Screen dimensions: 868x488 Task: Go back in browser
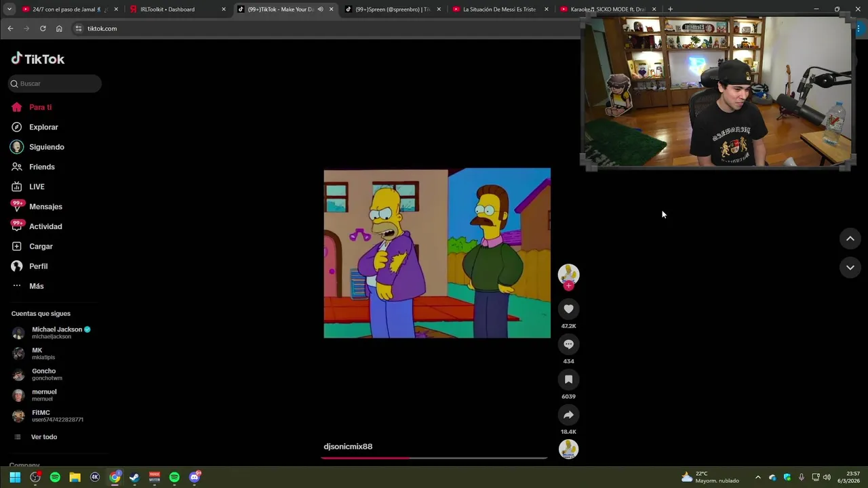coord(10,28)
